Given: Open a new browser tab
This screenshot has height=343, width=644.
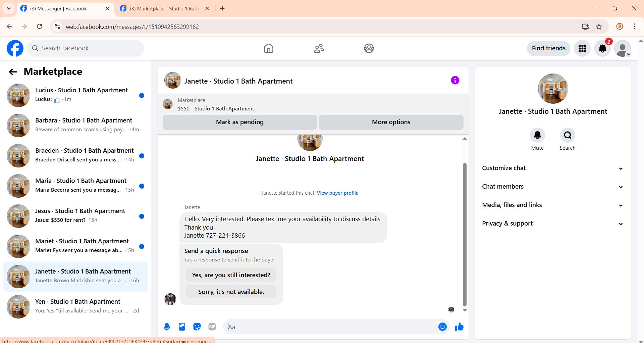Looking at the screenshot, I should tap(222, 8).
